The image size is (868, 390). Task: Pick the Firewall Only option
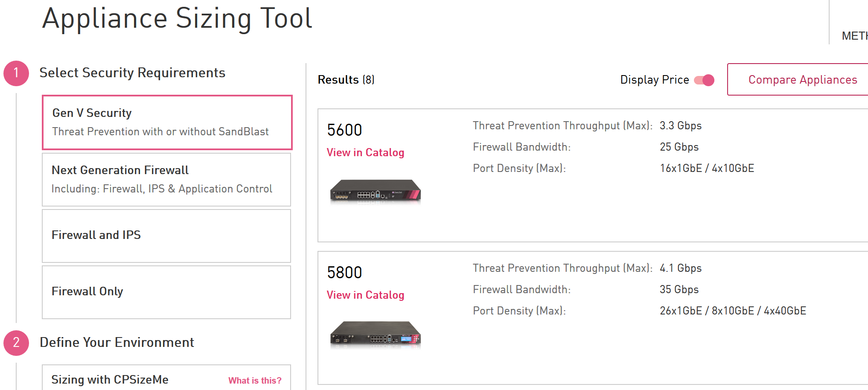click(166, 292)
